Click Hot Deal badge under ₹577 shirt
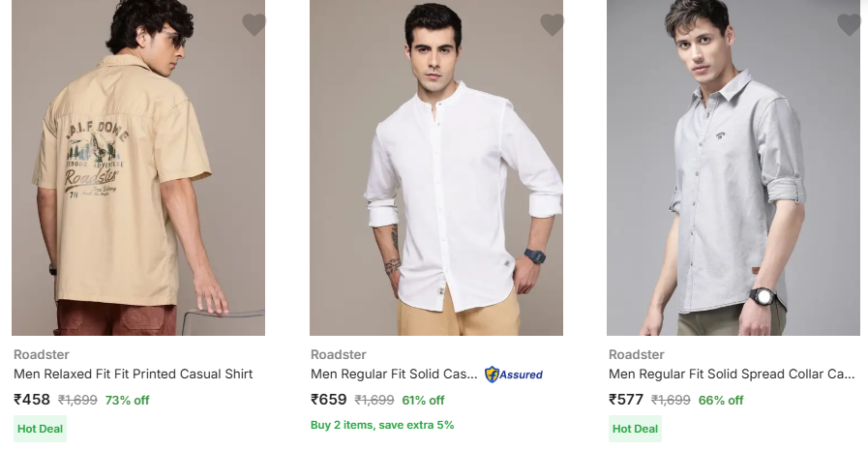This screenshot has height=450, width=868. [635, 429]
